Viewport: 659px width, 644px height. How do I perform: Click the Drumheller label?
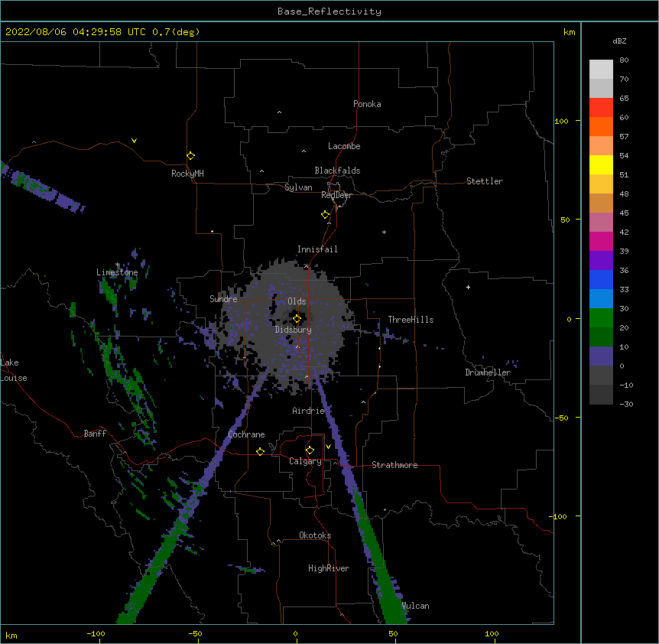pos(488,372)
